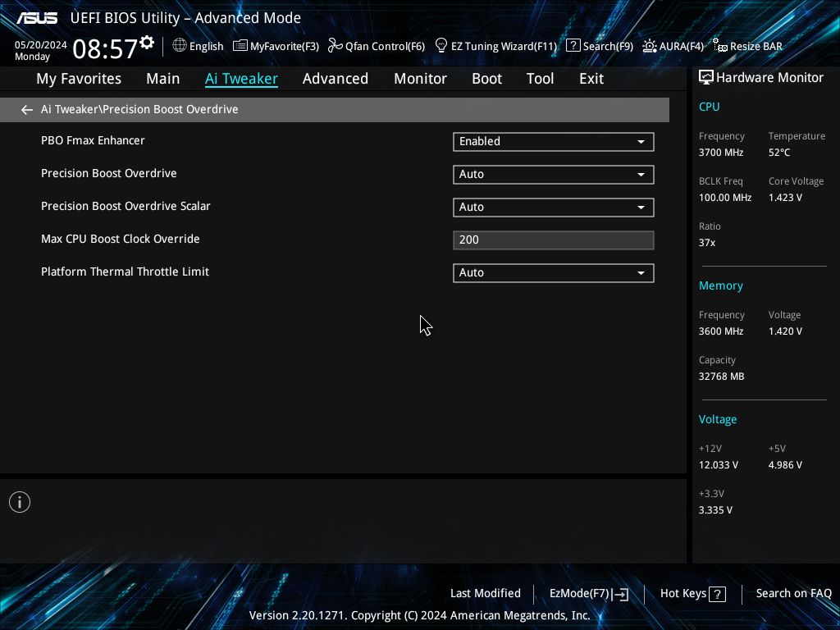The image size is (840, 630).
Task: Click the EZ Tuning Wizard(F11) label
Action: (504, 46)
